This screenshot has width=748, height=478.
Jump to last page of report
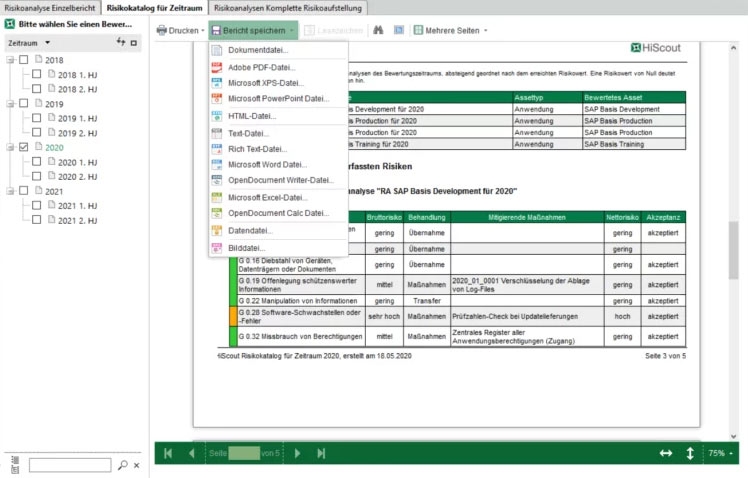322,453
